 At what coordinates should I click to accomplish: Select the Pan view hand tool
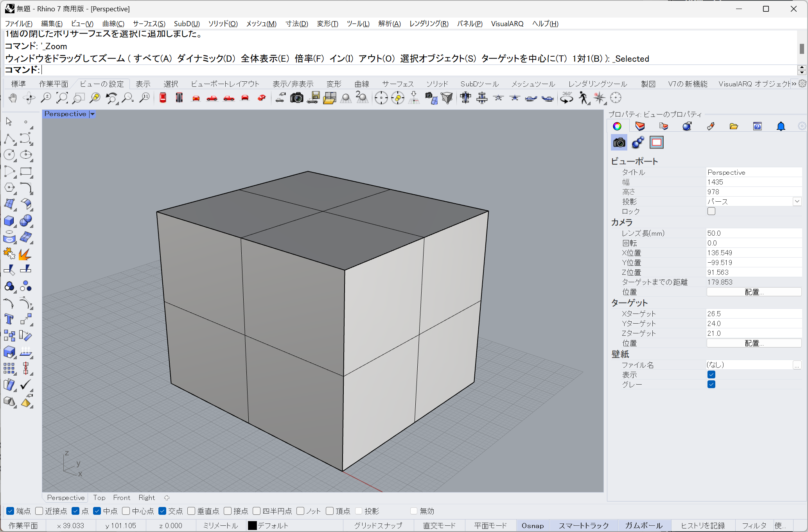[13, 98]
